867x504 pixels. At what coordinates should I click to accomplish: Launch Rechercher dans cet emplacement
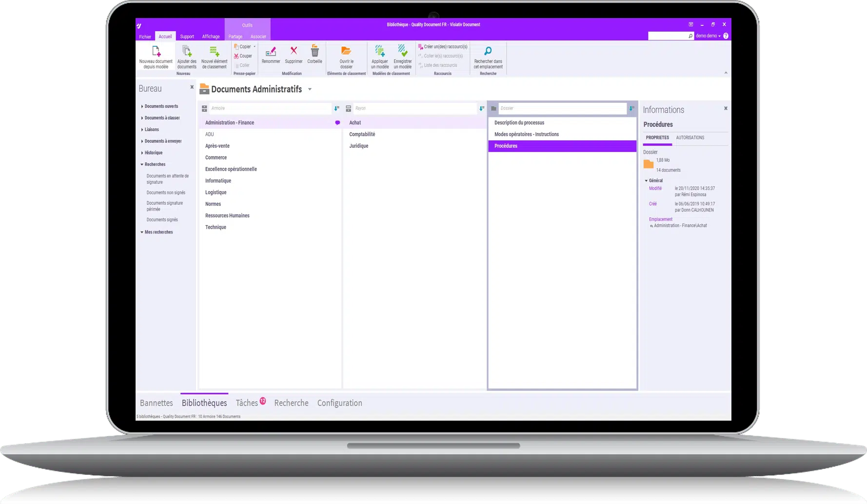click(488, 51)
